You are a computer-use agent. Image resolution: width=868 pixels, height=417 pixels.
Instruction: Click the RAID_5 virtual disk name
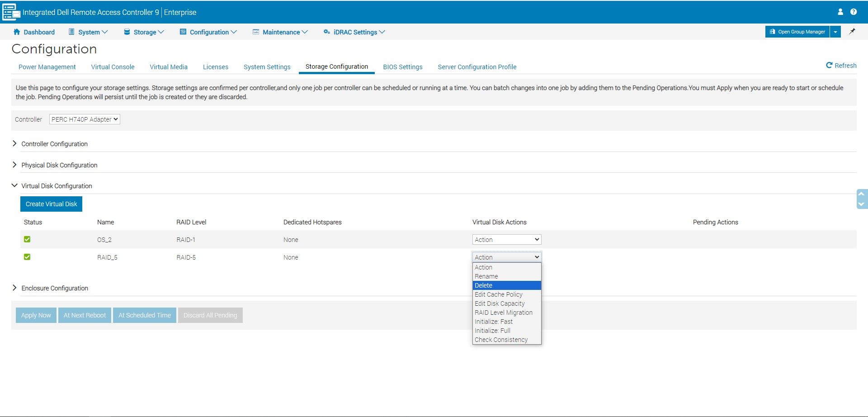coord(107,257)
